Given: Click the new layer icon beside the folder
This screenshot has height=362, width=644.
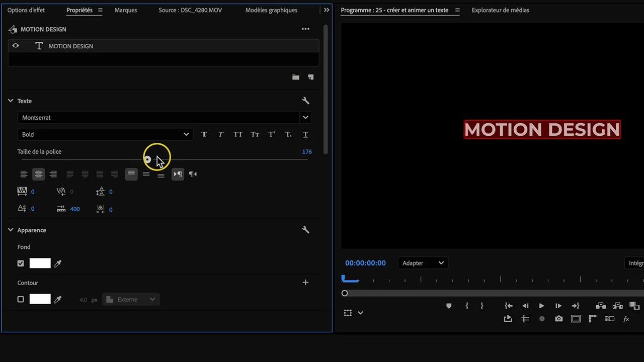Looking at the screenshot, I should tap(311, 77).
